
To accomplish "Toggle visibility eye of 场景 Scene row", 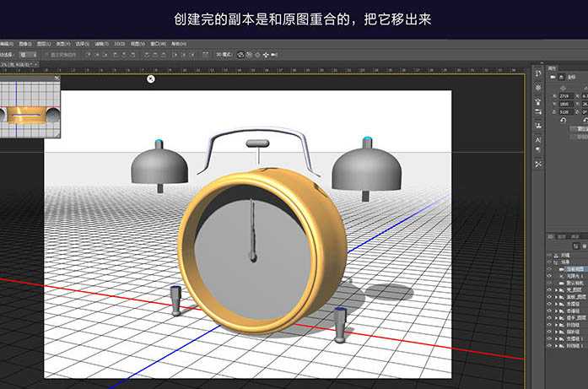I will click(549, 262).
